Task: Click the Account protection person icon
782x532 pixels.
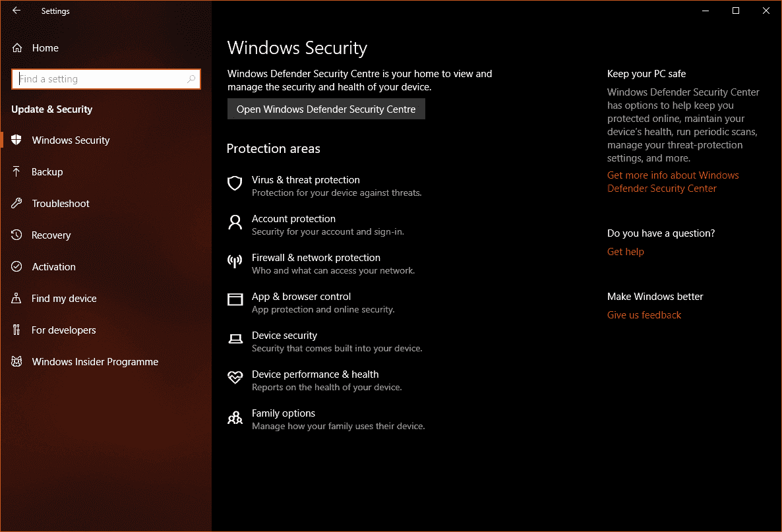Action: 235,222
